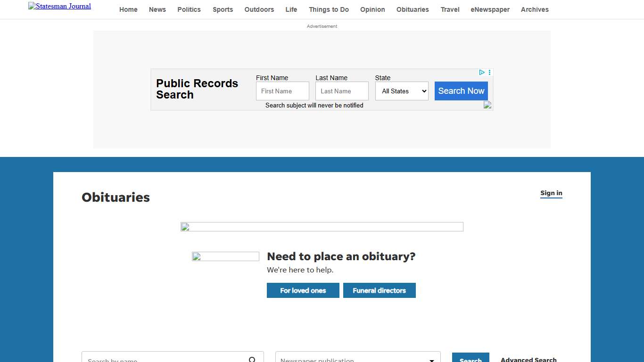Viewport: 644px width, 362px height.
Task: Open the Advanced Search link
Action: tap(528, 359)
